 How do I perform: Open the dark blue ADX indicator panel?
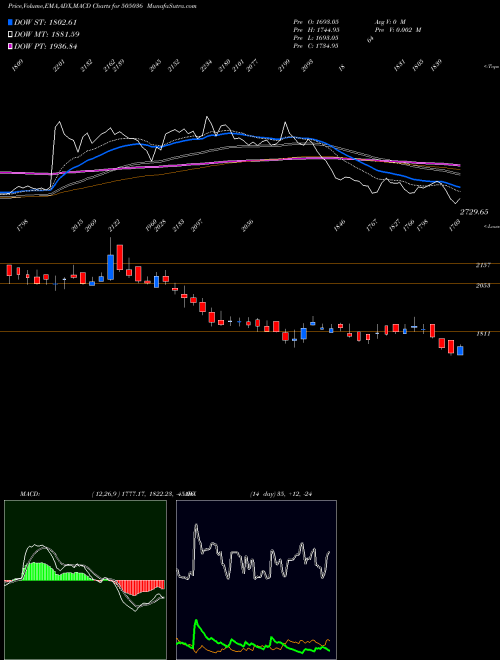[256, 580]
